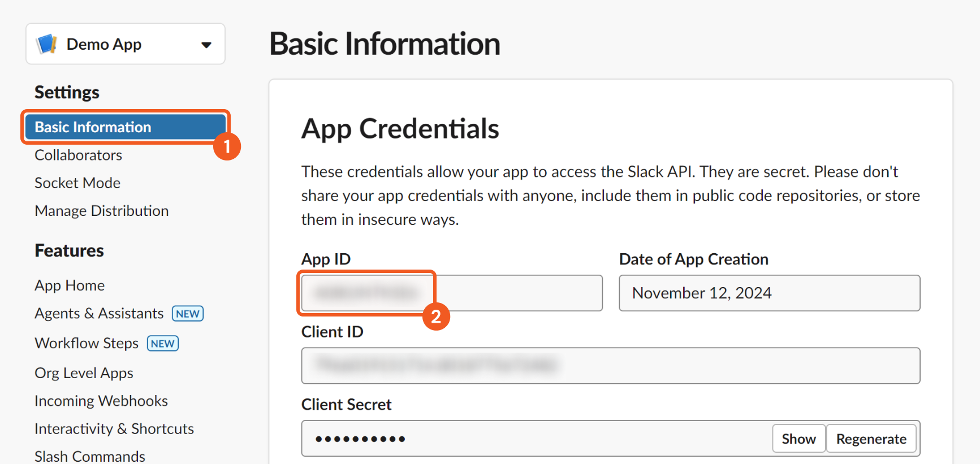Open Org Level Apps page

tap(84, 373)
